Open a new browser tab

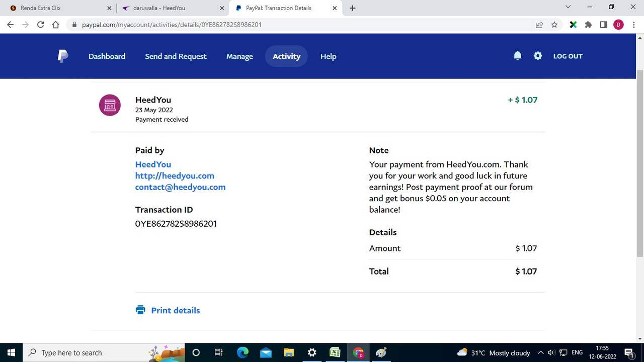(352, 8)
